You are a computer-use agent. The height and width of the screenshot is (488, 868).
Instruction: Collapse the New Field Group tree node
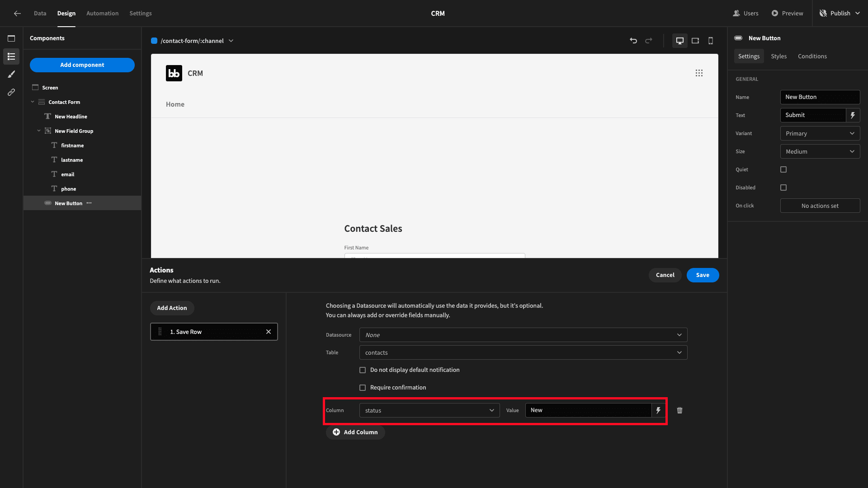39,131
